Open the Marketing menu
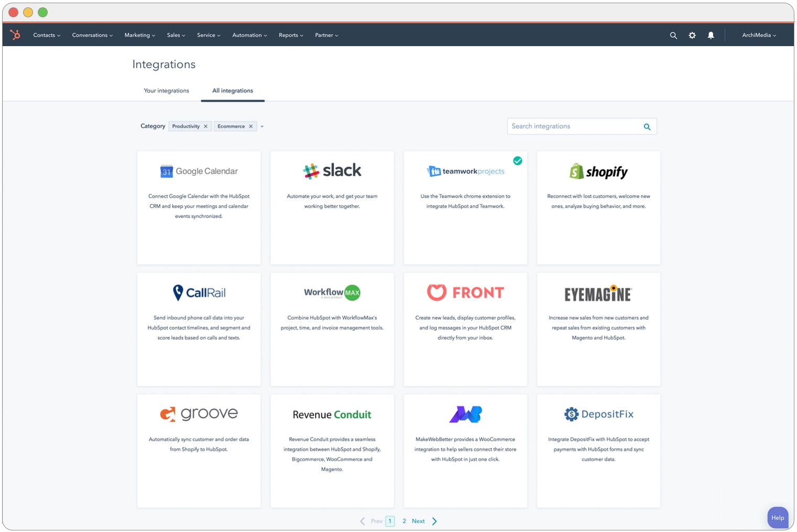797x532 pixels. (x=139, y=35)
